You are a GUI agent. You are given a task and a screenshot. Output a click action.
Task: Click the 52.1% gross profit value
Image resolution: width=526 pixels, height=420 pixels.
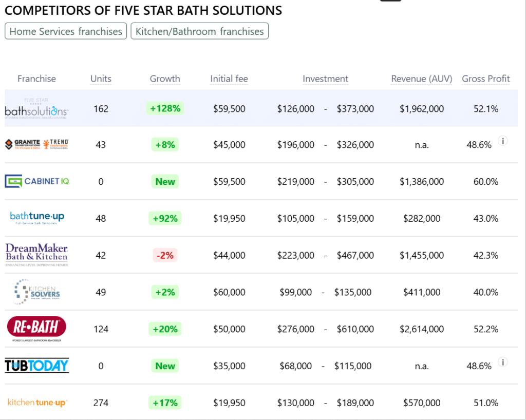486,109
